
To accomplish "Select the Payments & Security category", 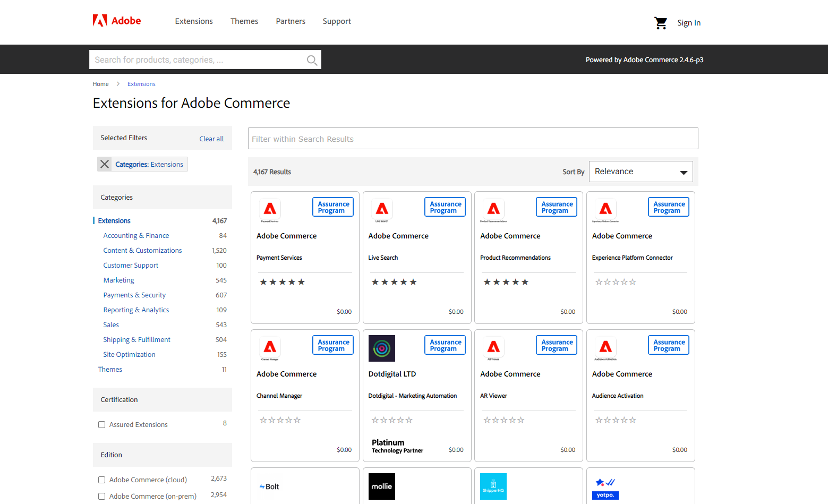I will [x=134, y=295].
